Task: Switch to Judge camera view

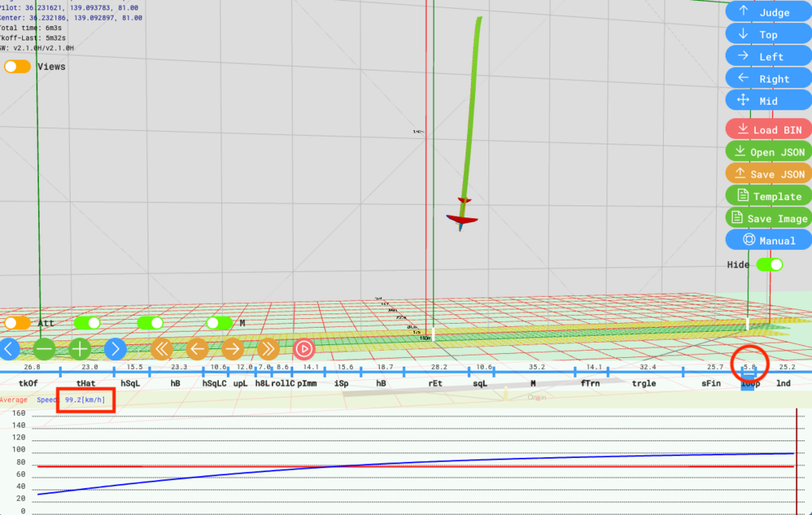Action: click(x=768, y=12)
